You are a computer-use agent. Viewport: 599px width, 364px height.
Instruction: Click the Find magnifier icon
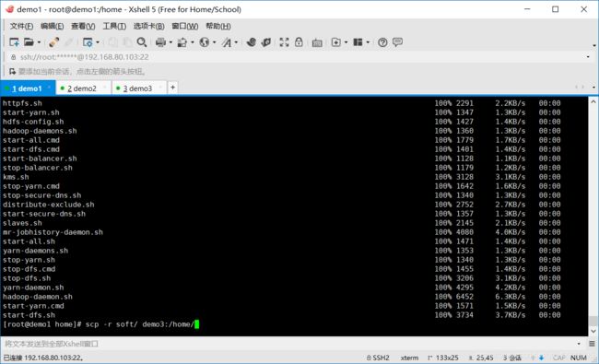pyautogui.click(x=142, y=42)
